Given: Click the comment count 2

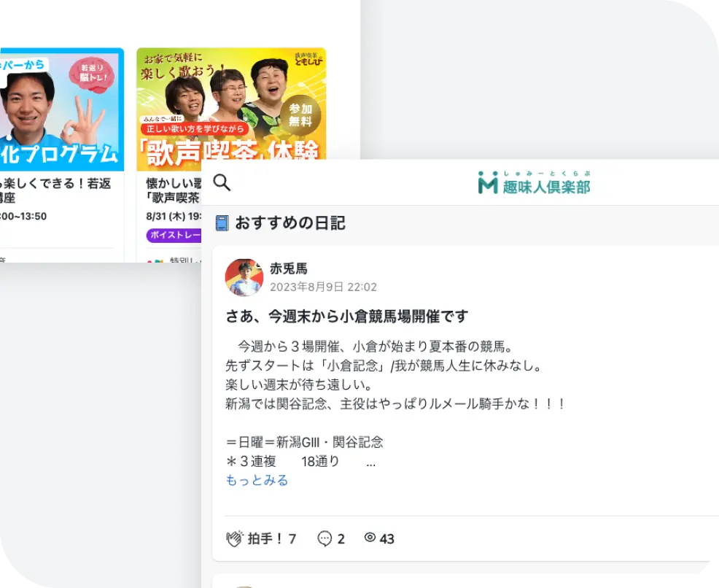Looking at the screenshot, I should pos(341,538).
